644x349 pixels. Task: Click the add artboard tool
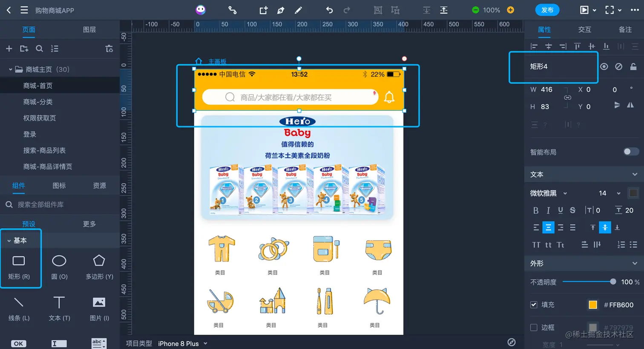264,10
